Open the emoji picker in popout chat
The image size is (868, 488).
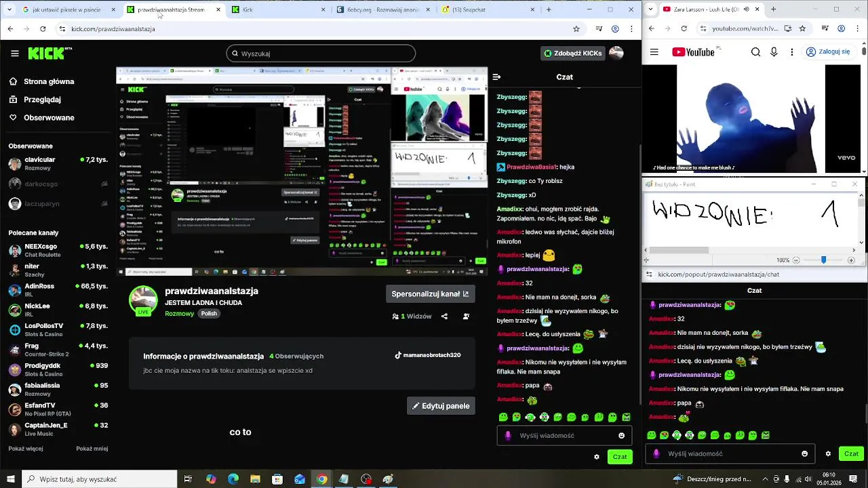tap(805, 454)
